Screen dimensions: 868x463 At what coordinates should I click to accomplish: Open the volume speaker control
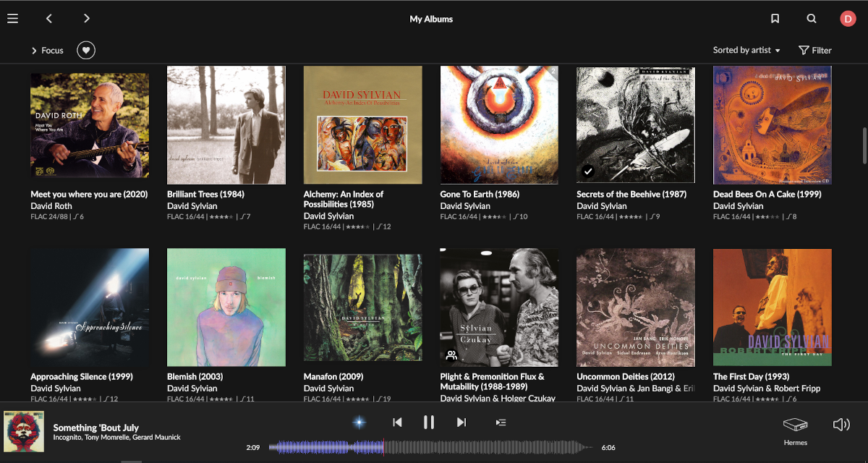pos(841,425)
